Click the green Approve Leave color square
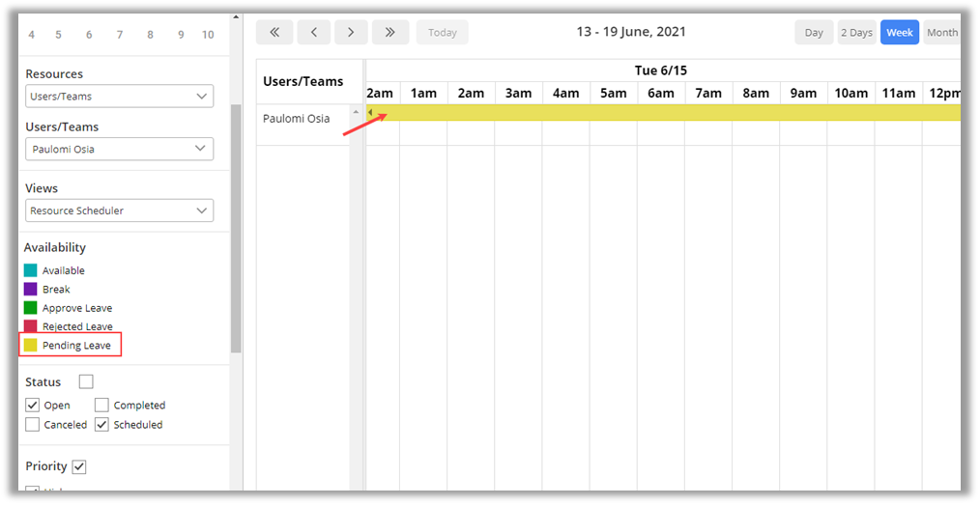 31,308
